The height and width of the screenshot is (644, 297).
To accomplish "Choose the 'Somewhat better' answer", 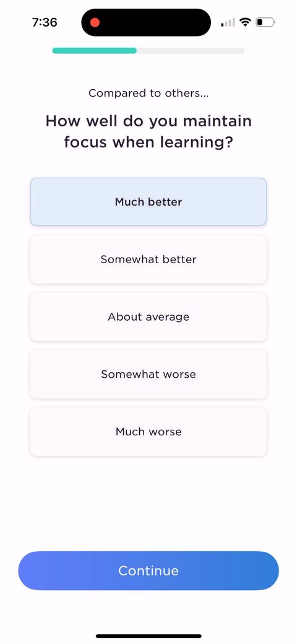I will [148, 259].
